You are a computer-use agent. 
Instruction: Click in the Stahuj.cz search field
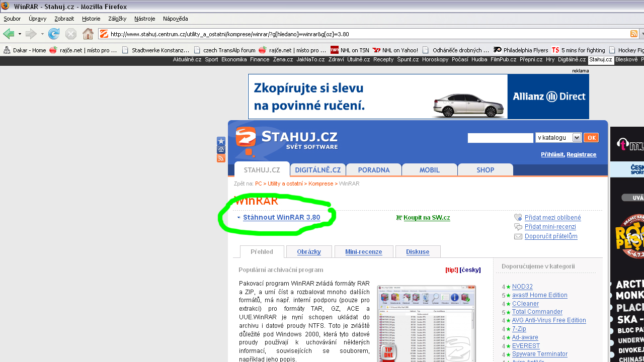500,138
